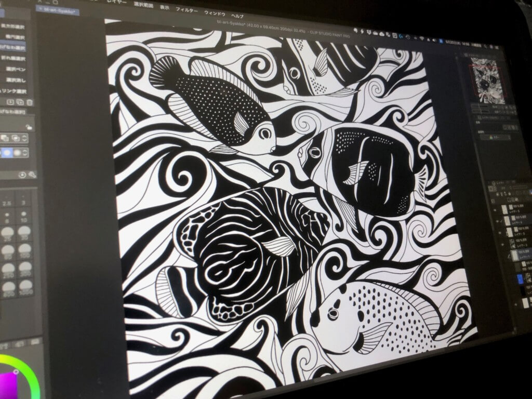Open the レイヤー (Layer) menu

(x=117, y=2)
